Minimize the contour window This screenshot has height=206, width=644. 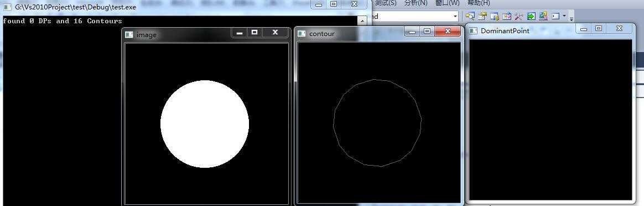[412, 31]
